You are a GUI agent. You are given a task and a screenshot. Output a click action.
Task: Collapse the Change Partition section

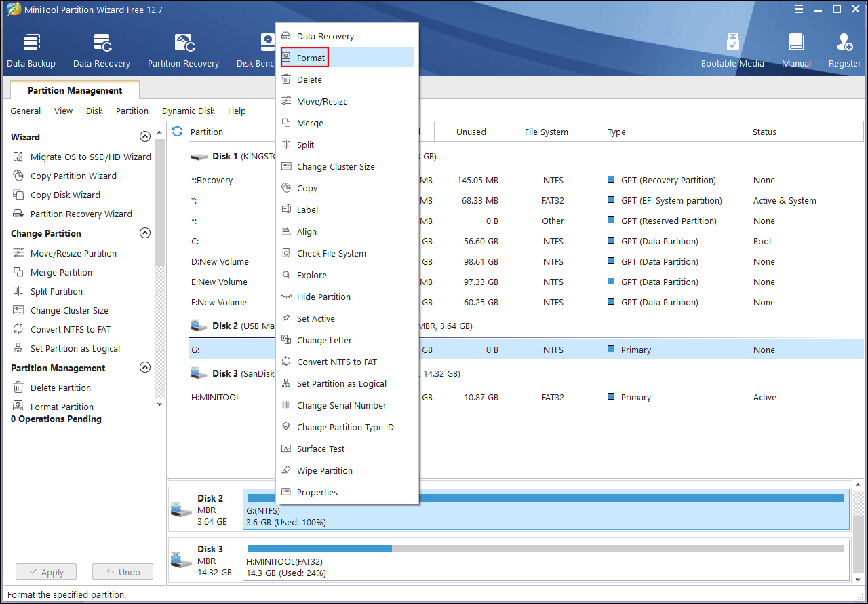point(144,233)
